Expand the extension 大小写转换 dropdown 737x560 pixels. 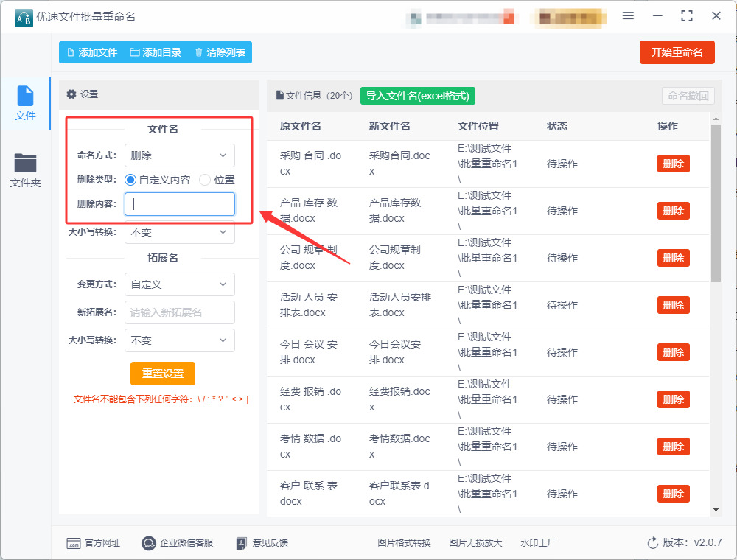(x=180, y=340)
